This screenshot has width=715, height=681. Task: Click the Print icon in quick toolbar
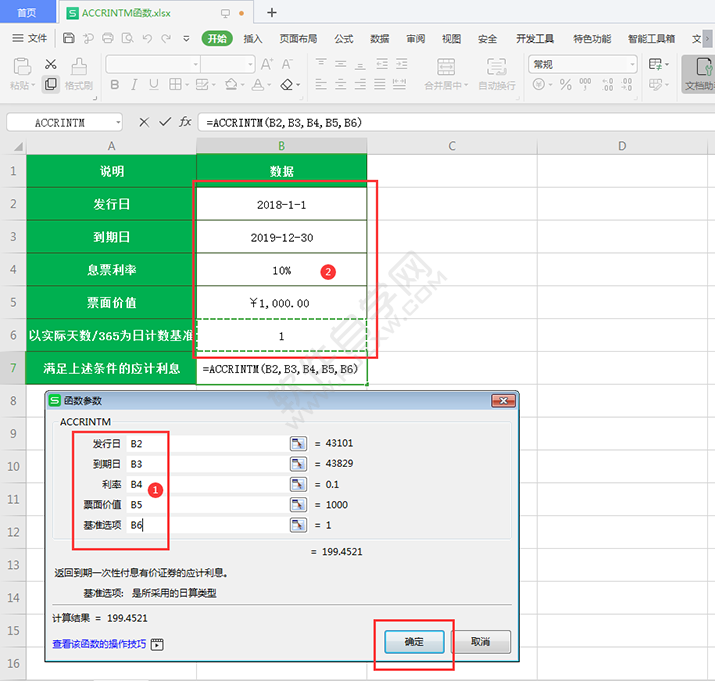(x=108, y=38)
